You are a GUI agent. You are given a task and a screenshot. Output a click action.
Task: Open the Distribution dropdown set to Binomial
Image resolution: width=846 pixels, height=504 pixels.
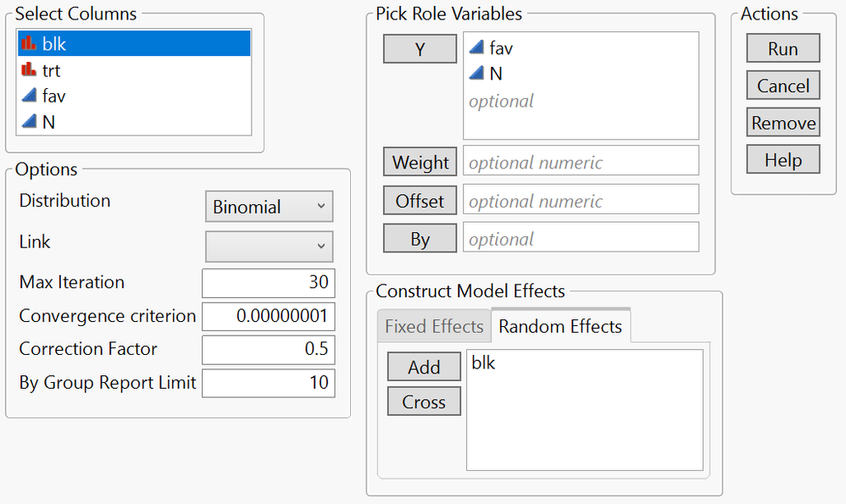269,207
